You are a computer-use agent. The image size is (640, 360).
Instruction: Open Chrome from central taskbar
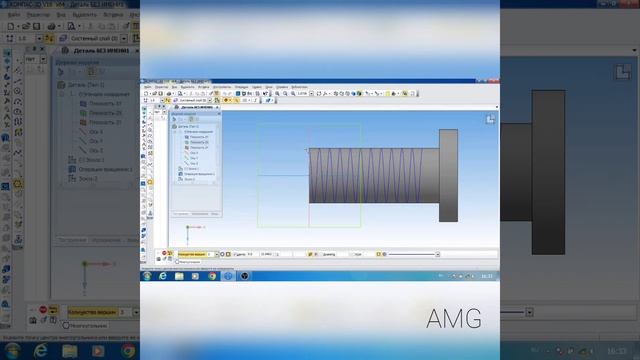212,276
